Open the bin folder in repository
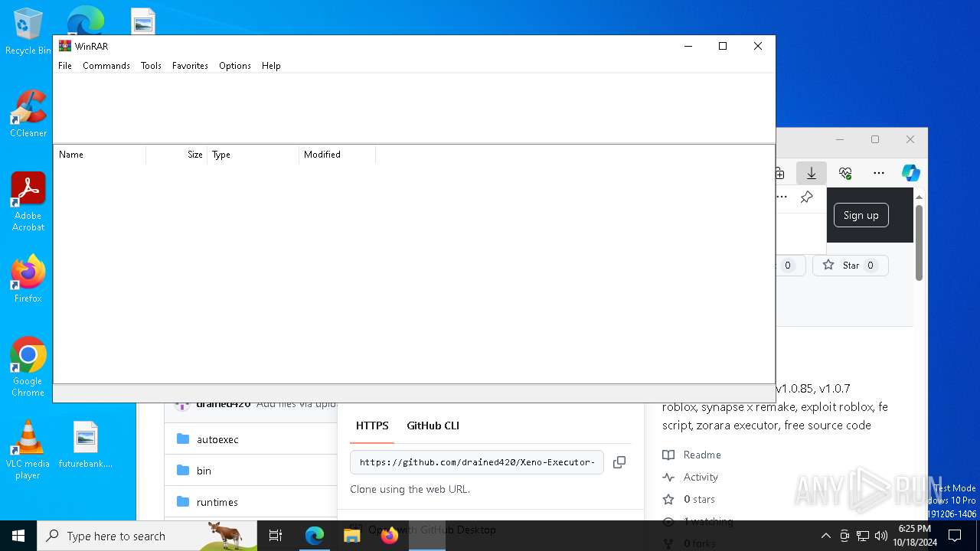Screen dimensions: 980x551 pos(204,471)
